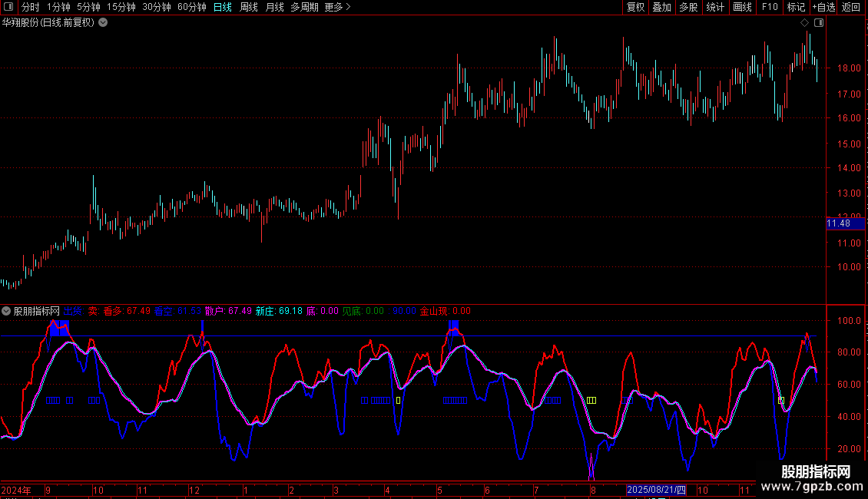Click the 看多: 67.49 indicator value
Screen dimensions: 868x499
(x=127, y=311)
